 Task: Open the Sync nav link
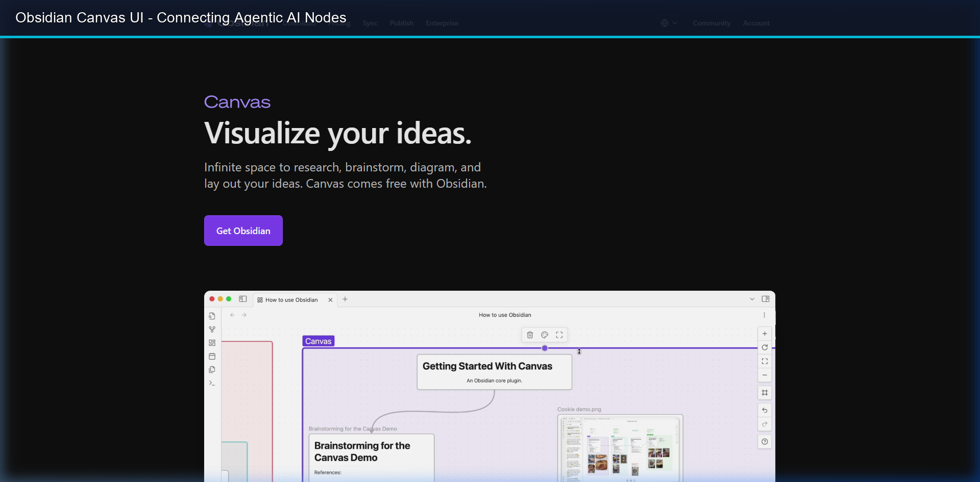tap(370, 23)
